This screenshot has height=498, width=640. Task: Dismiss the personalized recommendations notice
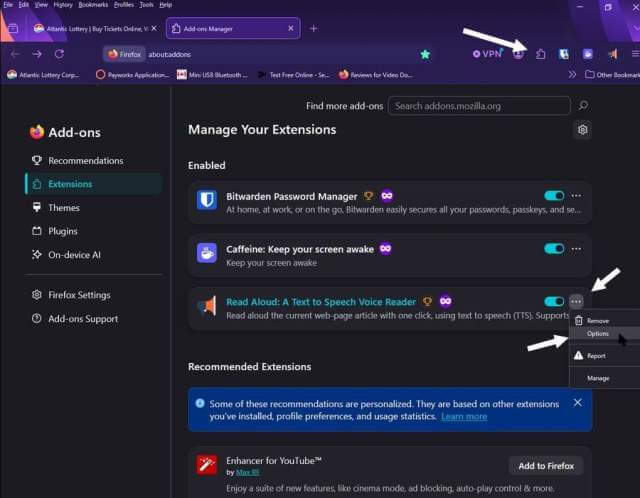click(578, 402)
